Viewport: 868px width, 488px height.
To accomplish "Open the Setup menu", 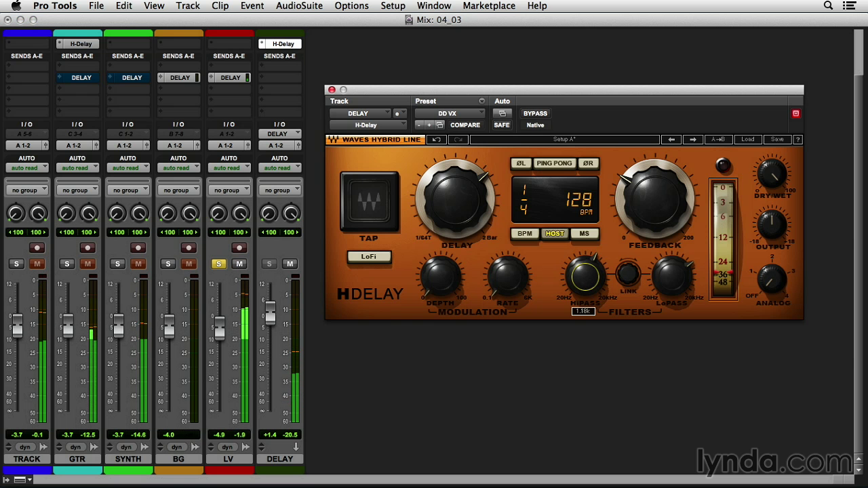I will click(393, 6).
